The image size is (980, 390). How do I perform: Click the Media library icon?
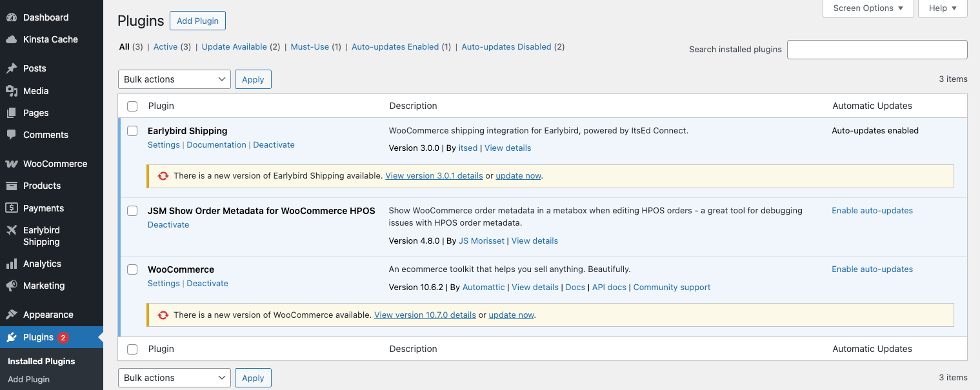[12, 91]
